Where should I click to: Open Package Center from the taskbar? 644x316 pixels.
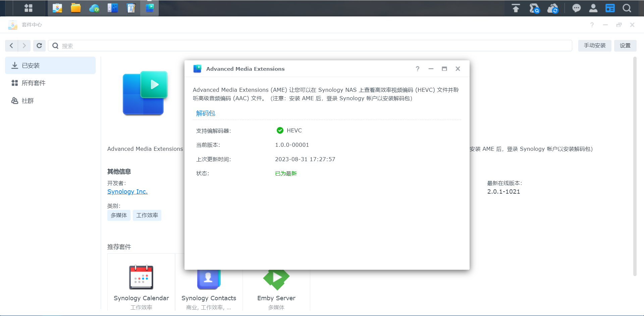tap(57, 8)
